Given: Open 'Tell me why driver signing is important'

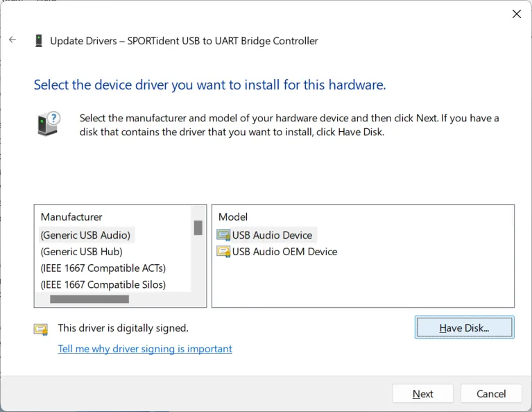Looking at the screenshot, I should 145,349.
